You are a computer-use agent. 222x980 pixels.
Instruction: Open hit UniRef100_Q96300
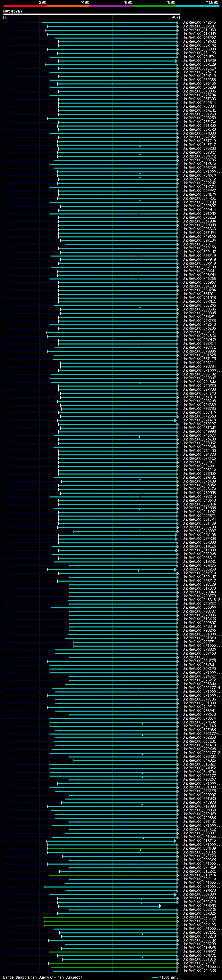199,49
